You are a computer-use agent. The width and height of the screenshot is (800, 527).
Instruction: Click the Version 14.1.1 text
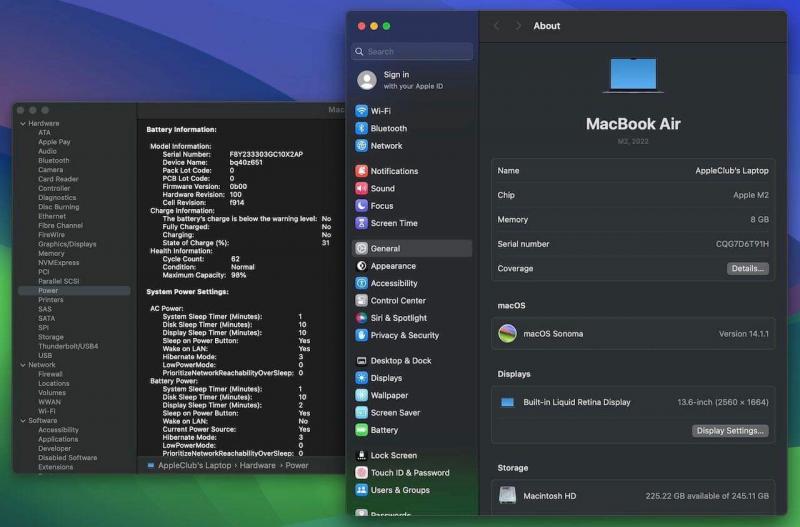(x=743, y=334)
